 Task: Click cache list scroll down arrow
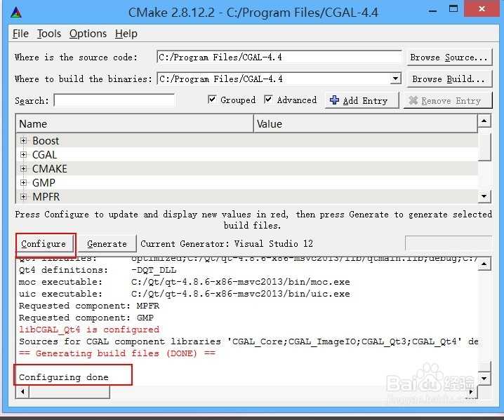484,196
